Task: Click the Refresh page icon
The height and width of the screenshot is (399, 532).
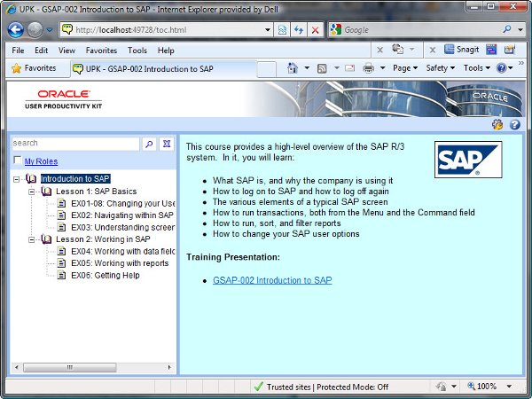Action: [x=299, y=30]
